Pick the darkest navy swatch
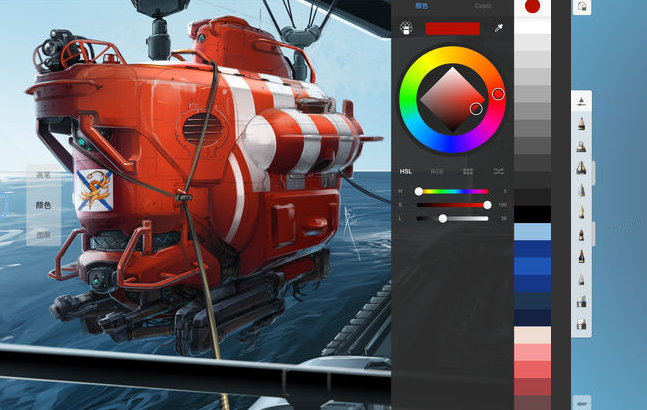 (532, 318)
